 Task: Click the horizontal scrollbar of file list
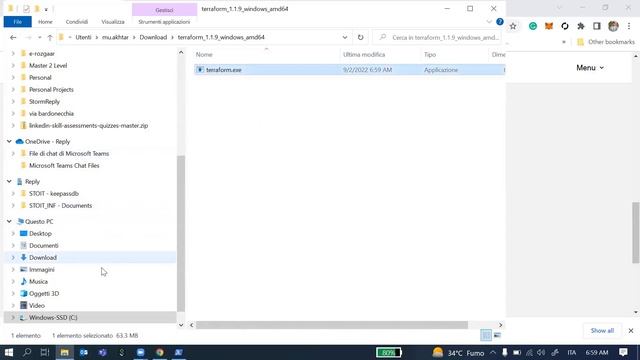[332, 325]
